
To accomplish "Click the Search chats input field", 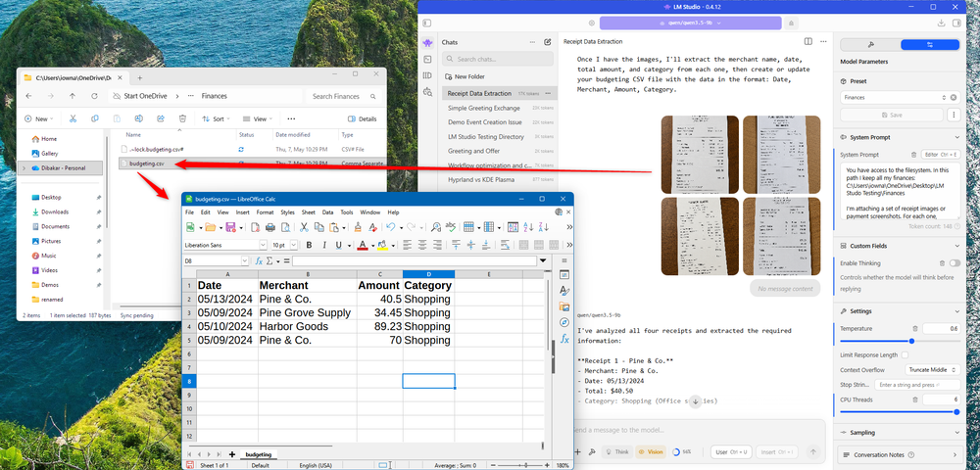I will [x=498, y=60].
